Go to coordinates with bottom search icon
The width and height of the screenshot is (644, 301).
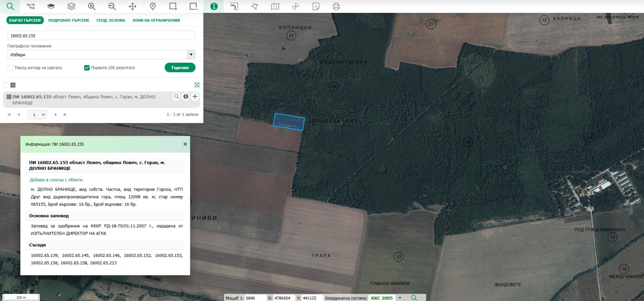pyautogui.click(x=414, y=298)
